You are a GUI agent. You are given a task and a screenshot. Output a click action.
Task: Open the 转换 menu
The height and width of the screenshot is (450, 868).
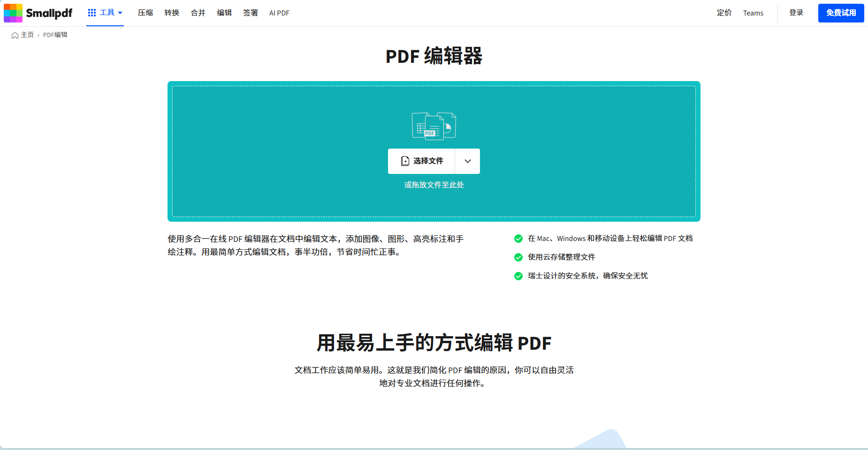(x=171, y=13)
